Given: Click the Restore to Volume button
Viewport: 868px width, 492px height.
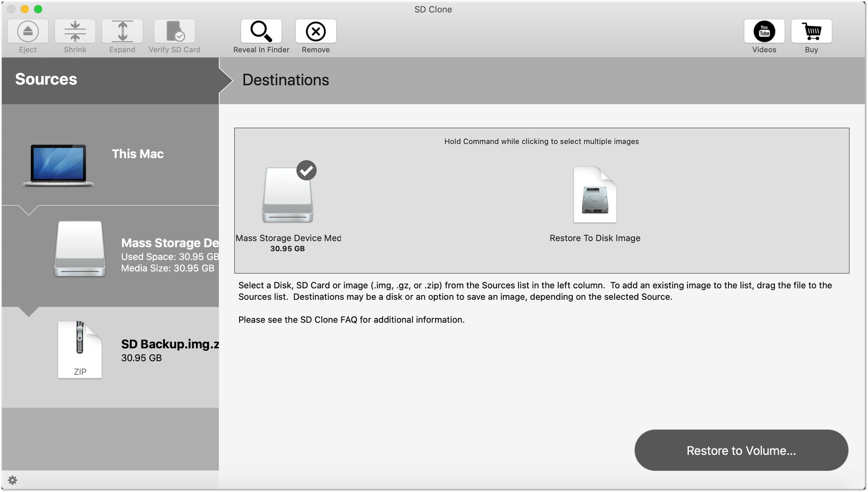Looking at the screenshot, I should [741, 450].
